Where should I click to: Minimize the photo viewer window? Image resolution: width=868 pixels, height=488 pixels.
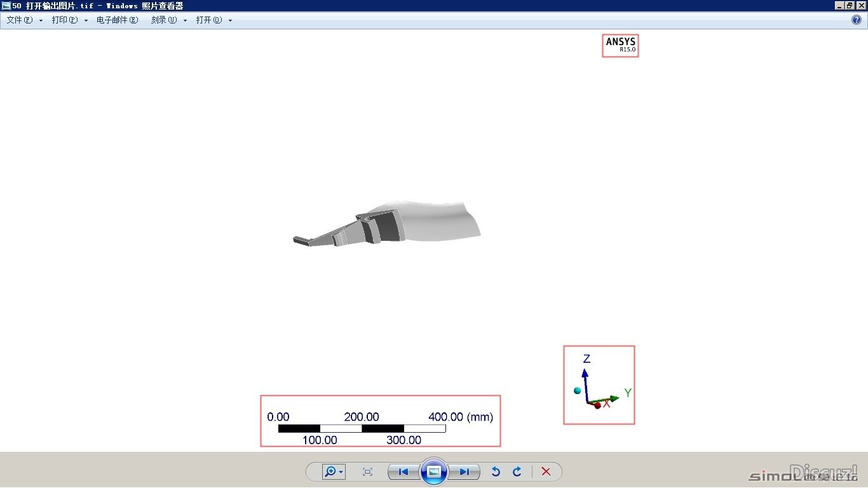(840, 6)
